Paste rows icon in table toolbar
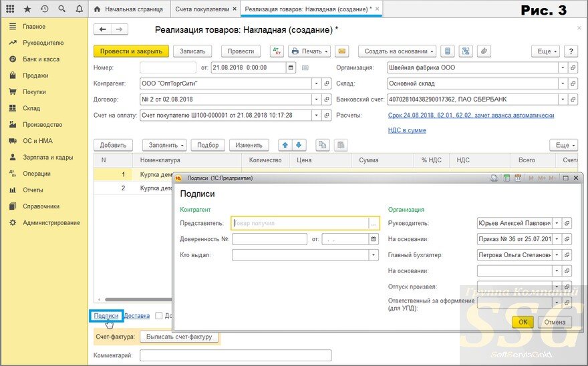Image resolution: width=588 pixels, height=366 pixels. point(341,145)
